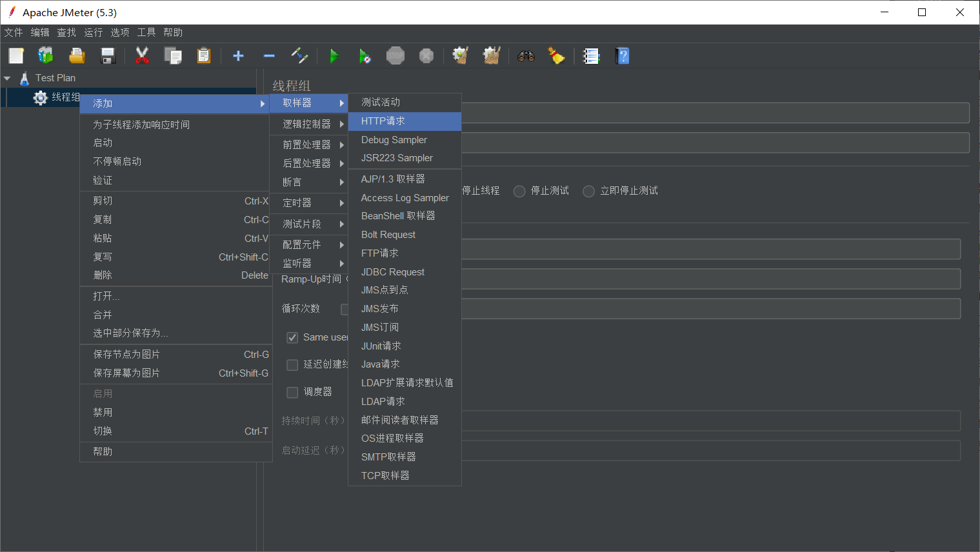Select 停止测试 radio button

tap(519, 192)
